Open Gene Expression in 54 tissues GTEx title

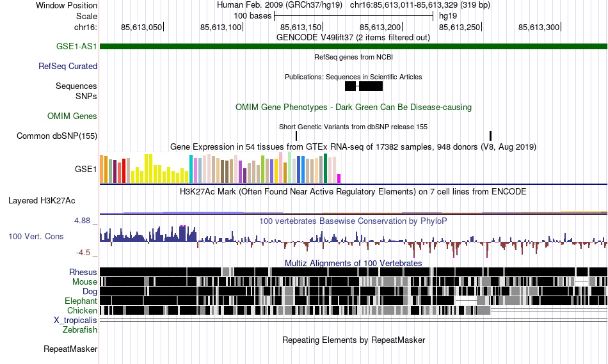353,147
